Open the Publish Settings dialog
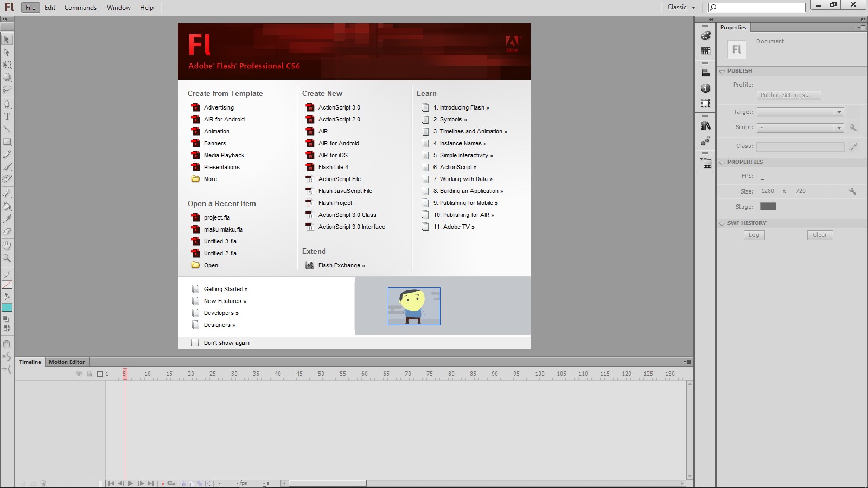868x488 pixels. coord(789,95)
